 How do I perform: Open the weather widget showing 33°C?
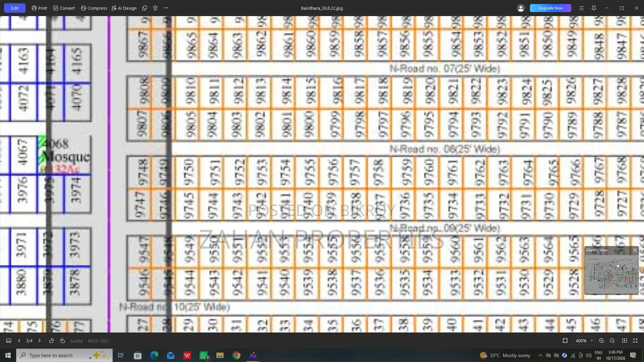coord(505,355)
